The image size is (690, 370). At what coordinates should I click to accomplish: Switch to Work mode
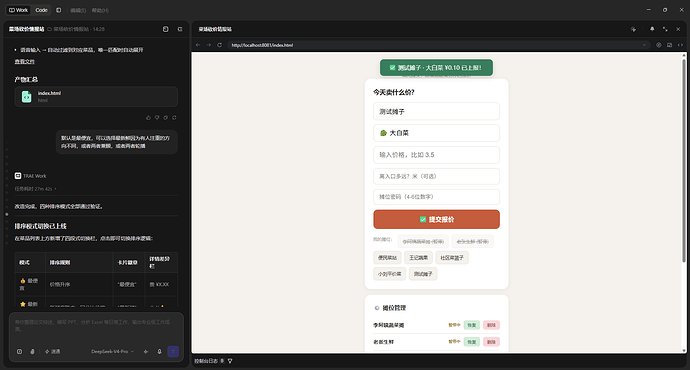tap(18, 10)
